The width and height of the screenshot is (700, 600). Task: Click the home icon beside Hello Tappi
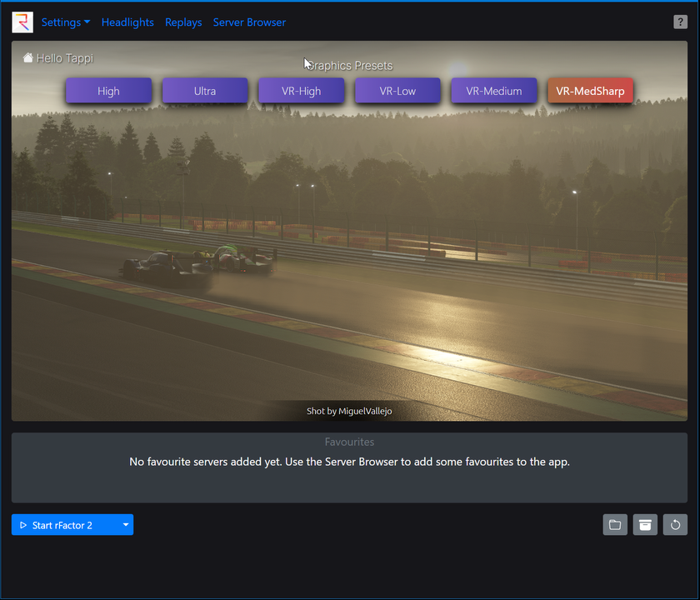(27, 57)
